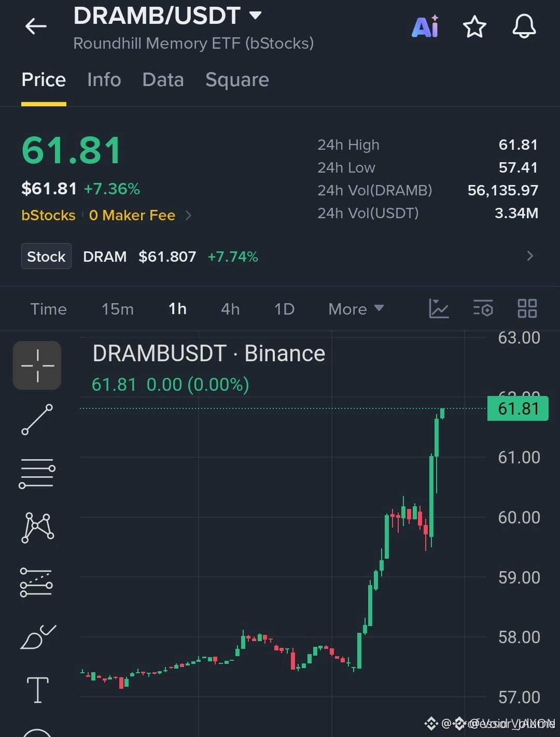Tap the Roundhill Memory ETF (bStocks) subtitle
Screen dimensions: 560x737
pyautogui.click(x=193, y=44)
